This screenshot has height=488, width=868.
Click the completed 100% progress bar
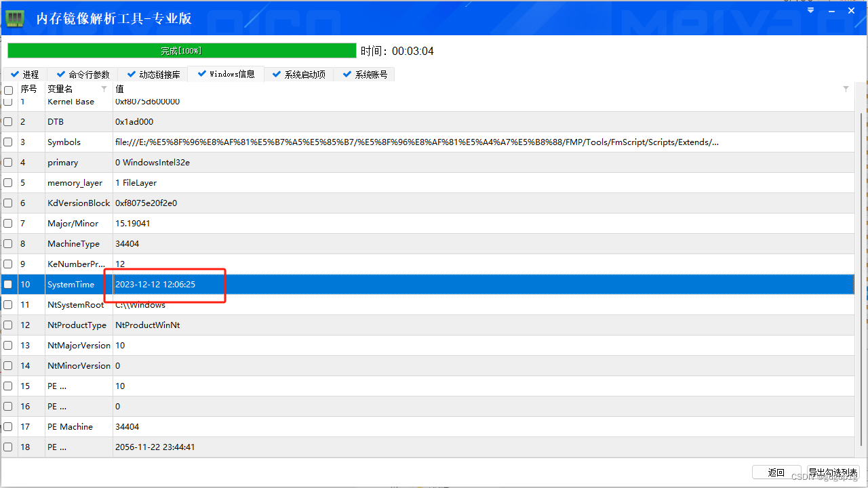coord(182,51)
